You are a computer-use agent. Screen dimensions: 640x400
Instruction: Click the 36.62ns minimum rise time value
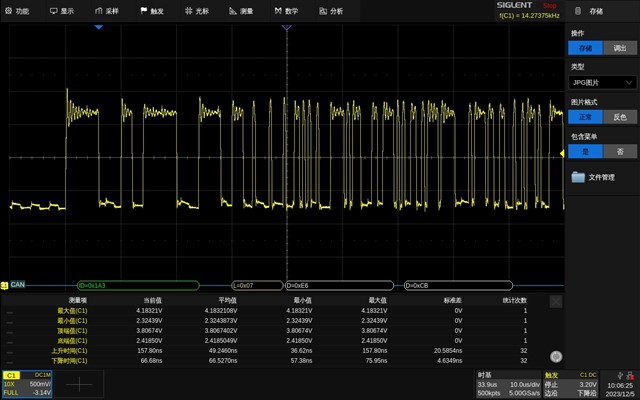(301, 351)
